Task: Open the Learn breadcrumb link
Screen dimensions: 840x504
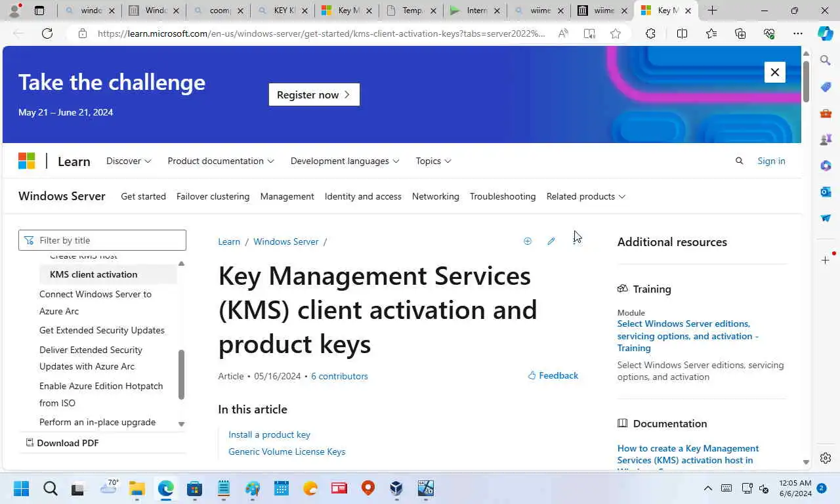Action: coord(229,241)
